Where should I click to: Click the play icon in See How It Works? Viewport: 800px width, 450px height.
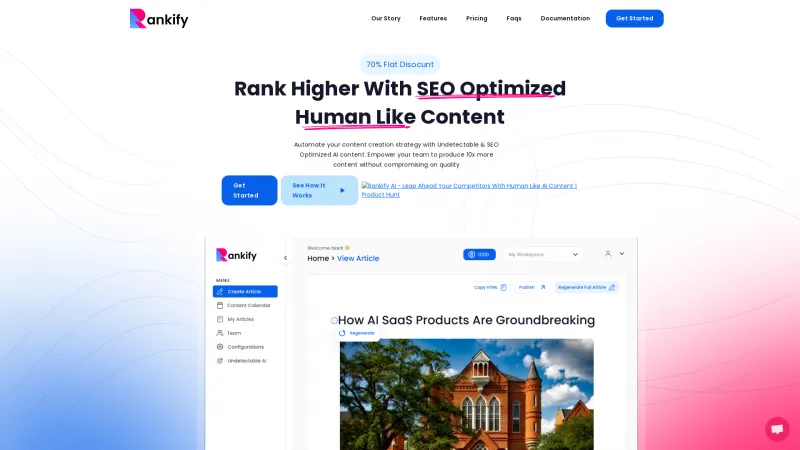pos(342,190)
